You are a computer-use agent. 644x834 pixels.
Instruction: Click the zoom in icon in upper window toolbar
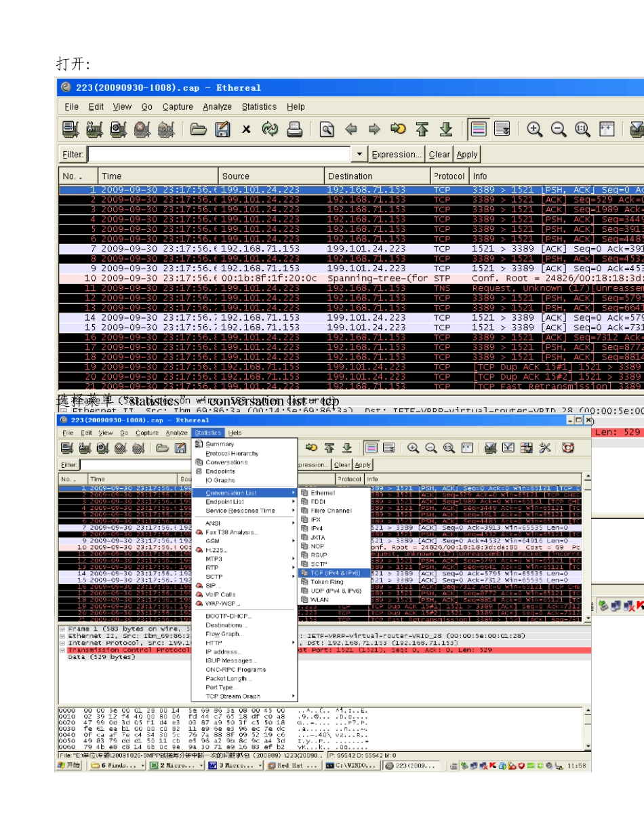pos(535,130)
